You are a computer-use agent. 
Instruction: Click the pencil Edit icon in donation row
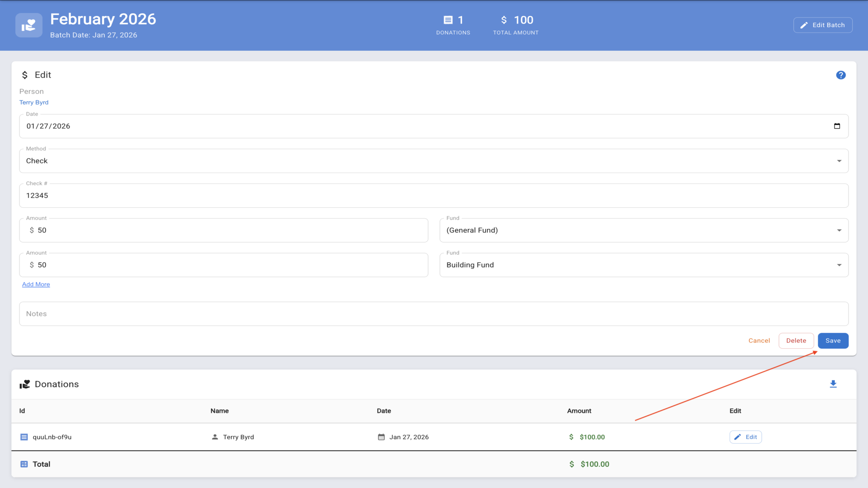(738, 437)
